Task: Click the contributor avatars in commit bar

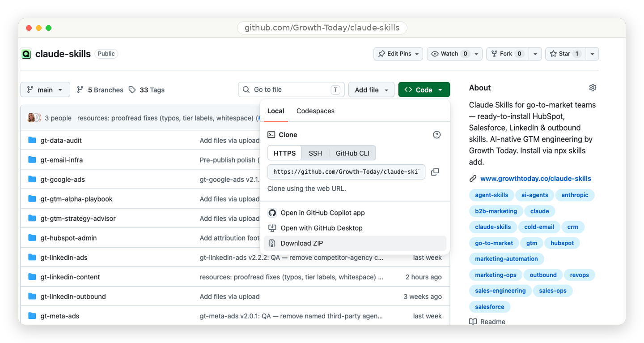Action: click(x=34, y=118)
